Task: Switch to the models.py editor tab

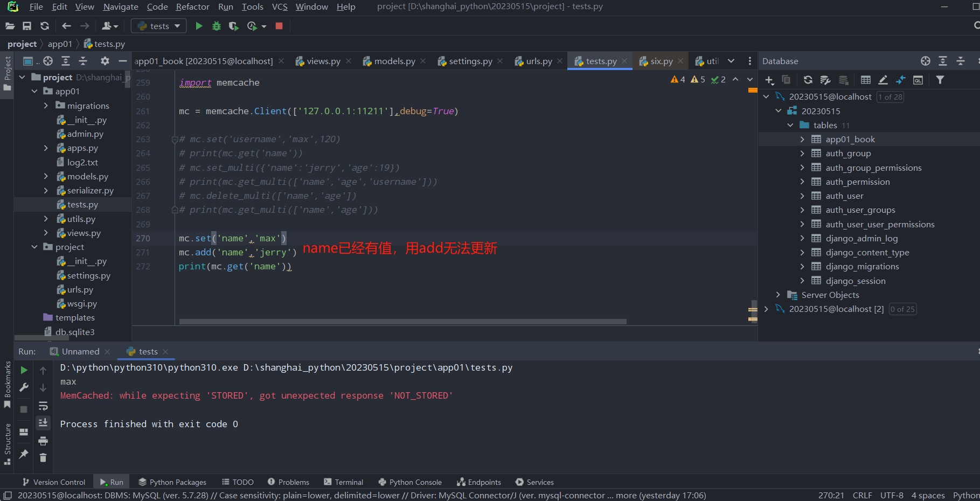Action: [394, 61]
